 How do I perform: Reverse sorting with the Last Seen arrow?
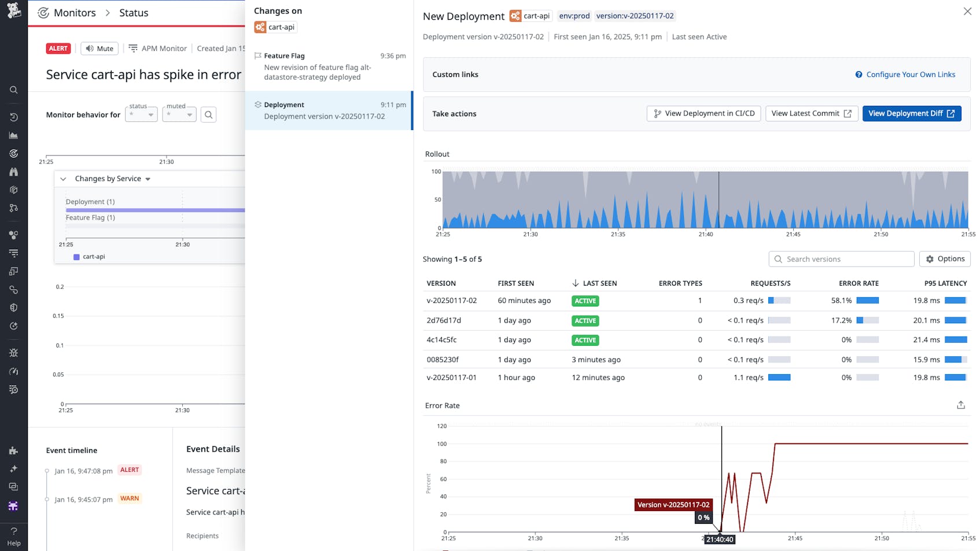[576, 283]
